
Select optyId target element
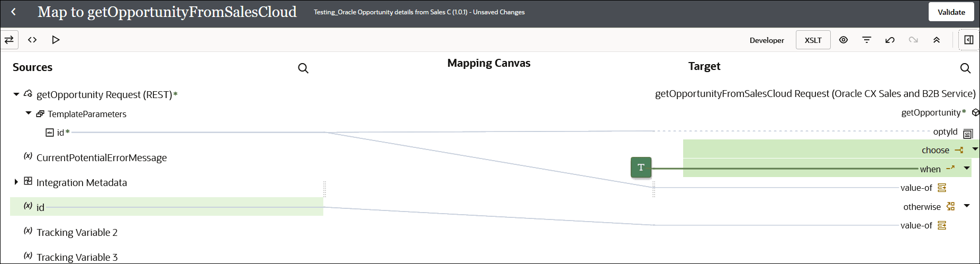coord(945,131)
